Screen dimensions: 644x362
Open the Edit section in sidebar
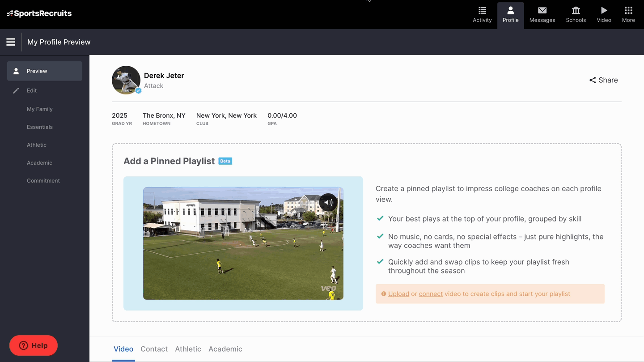pos(32,90)
